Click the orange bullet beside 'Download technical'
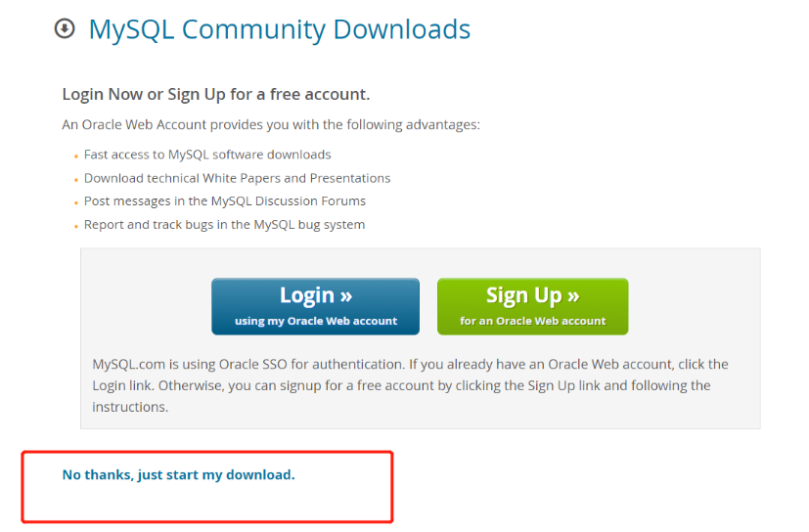809x532 pixels. 76,180
